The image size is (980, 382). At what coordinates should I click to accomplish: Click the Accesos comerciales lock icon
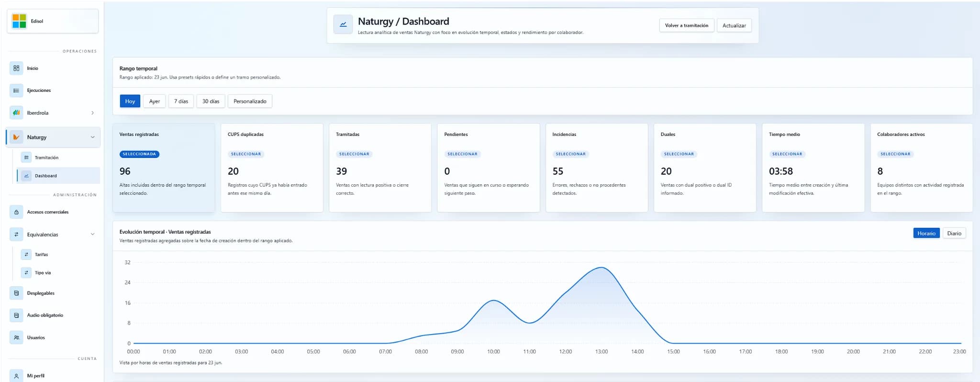click(x=16, y=212)
